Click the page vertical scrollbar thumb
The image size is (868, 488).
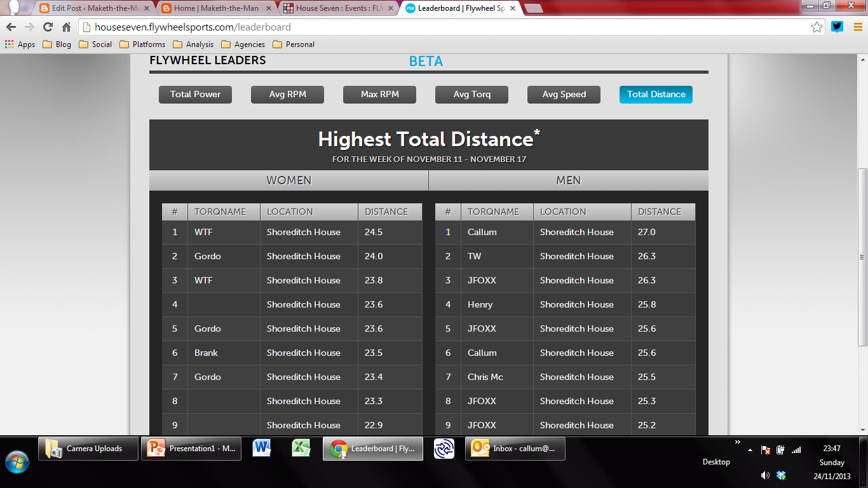coord(862,257)
